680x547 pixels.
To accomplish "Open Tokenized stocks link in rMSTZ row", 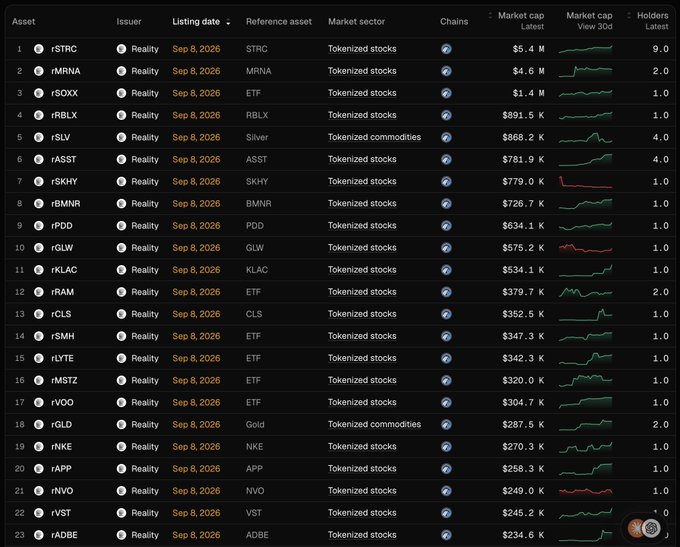I will click(x=362, y=380).
